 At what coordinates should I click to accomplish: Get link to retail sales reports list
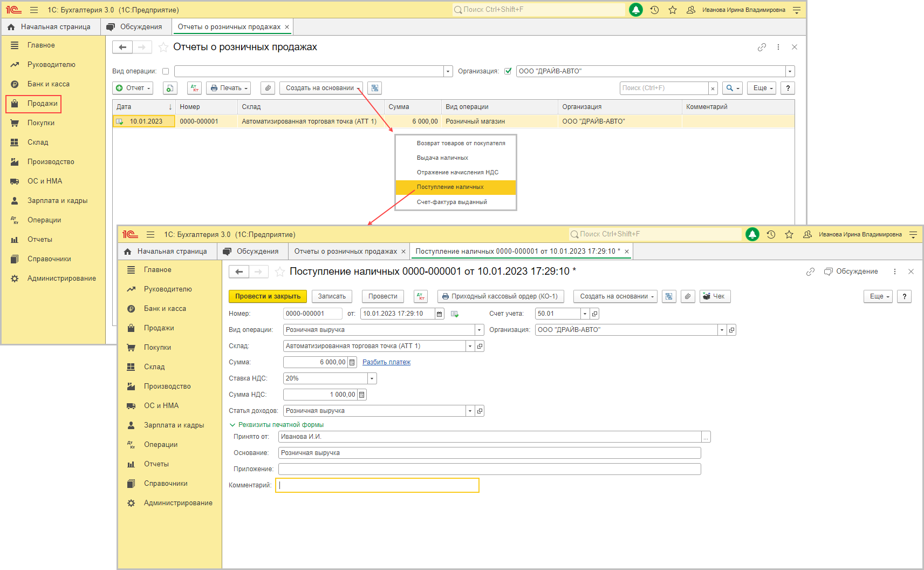click(762, 47)
